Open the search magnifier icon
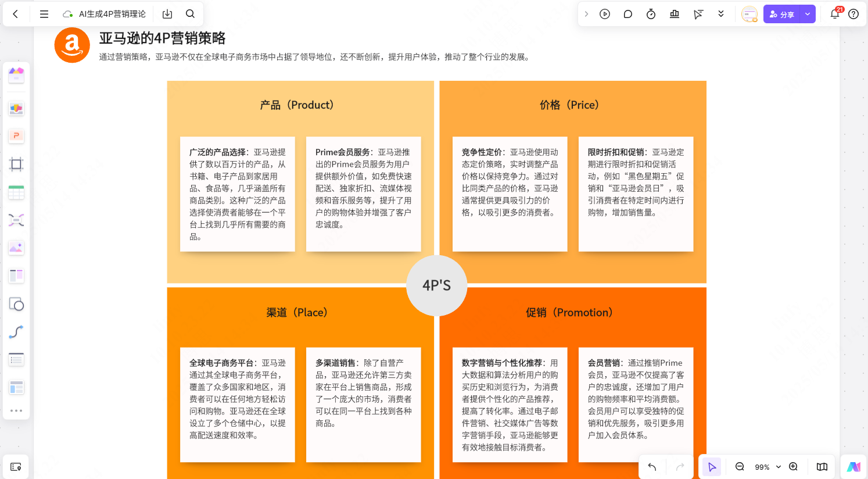This screenshot has height=479, width=868. pos(190,14)
